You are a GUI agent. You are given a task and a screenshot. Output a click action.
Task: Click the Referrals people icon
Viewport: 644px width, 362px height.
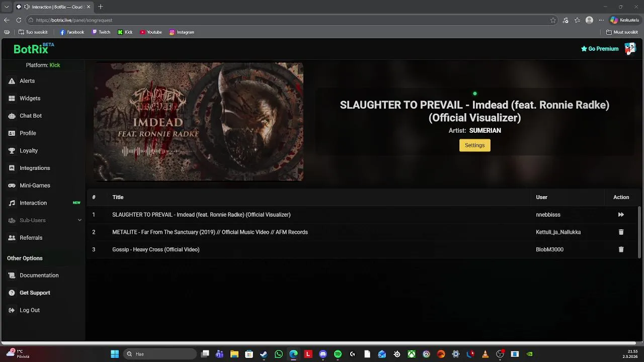point(12,238)
